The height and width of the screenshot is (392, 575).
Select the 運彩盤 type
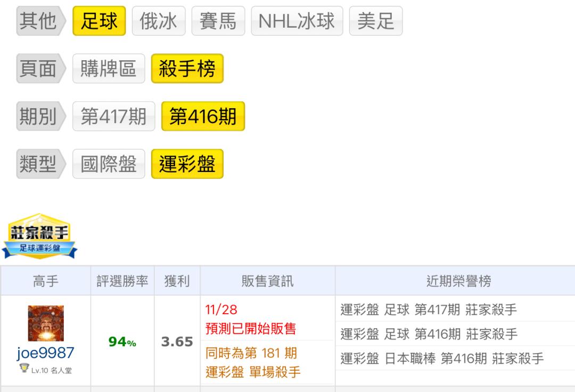187,164
